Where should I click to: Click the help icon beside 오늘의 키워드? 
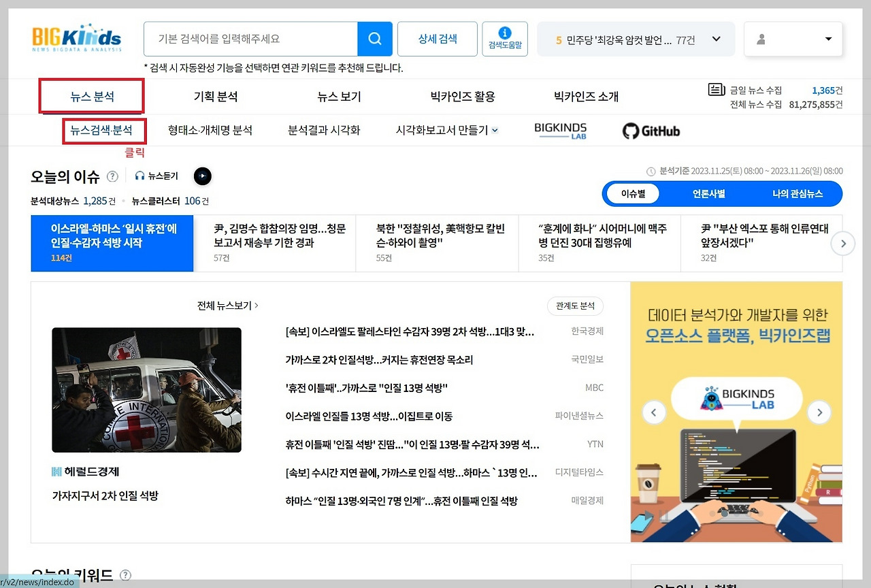point(125,575)
